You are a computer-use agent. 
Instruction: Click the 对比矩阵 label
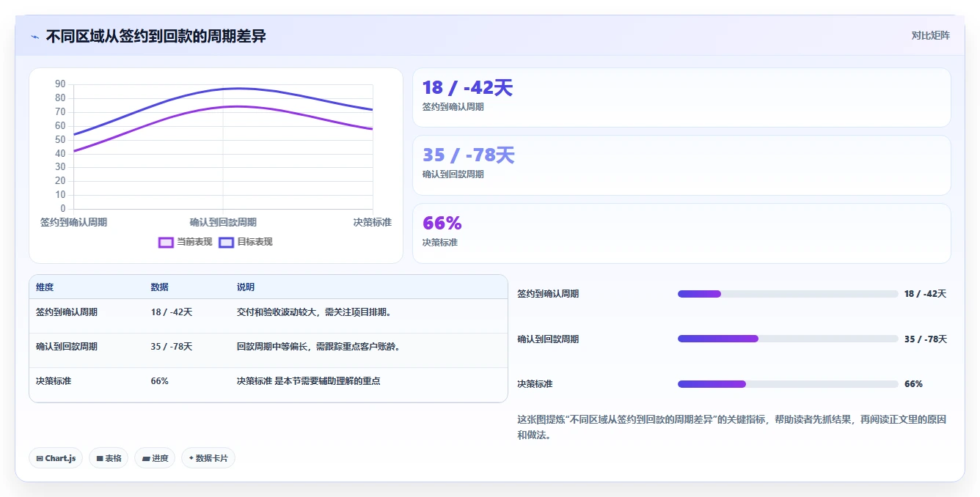coord(930,35)
